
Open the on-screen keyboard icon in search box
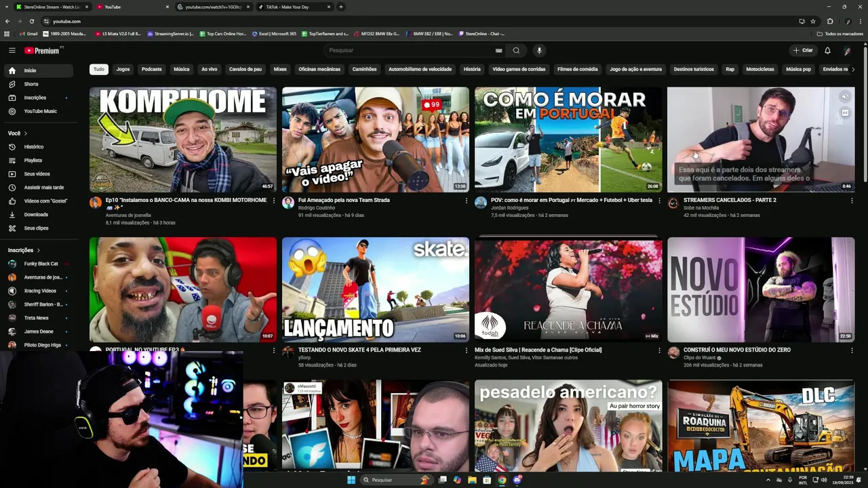(x=498, y=50)
